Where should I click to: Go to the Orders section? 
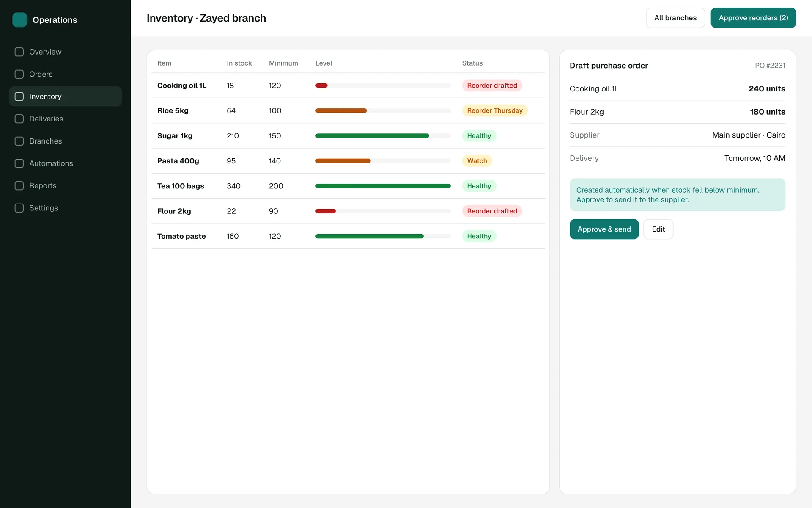(x=41, y=74)
